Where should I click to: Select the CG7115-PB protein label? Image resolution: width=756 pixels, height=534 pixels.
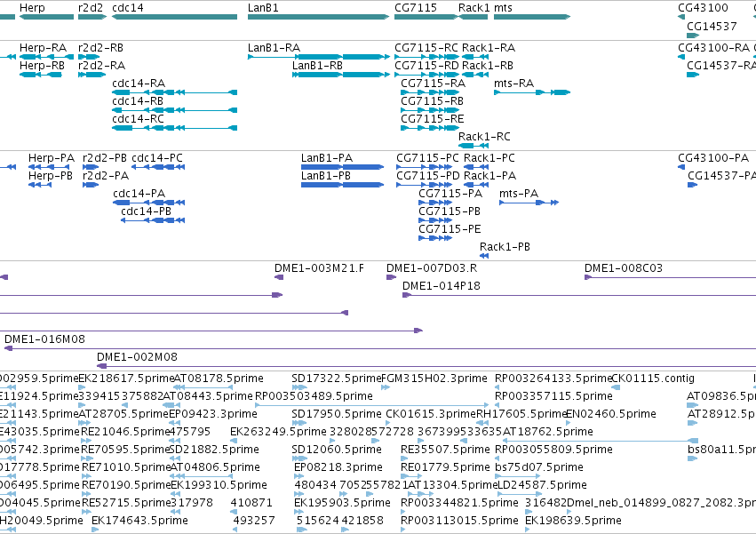(450, 211)
